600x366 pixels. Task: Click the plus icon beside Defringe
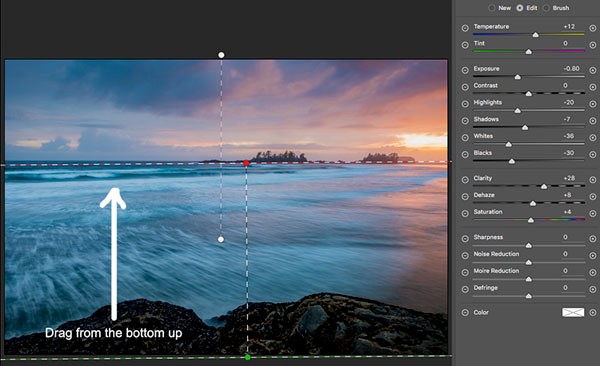click(x=593, y=289)
